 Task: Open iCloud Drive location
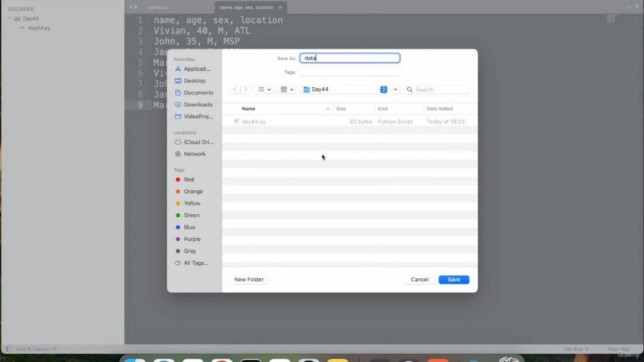click(193, 142)
